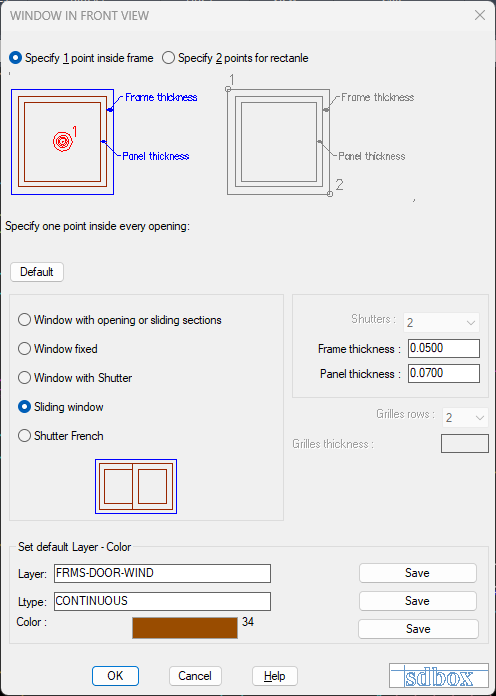The image size is (496, 696).
Task: Select the Shutter French radio button
Action: click(24, 436)
